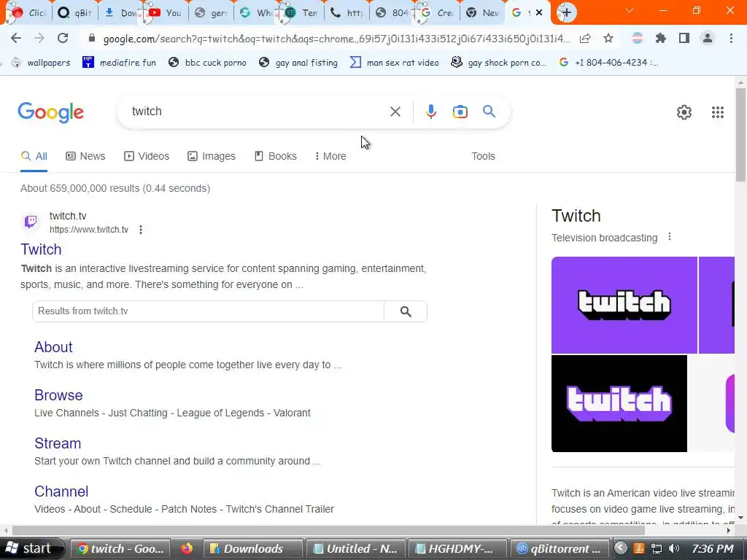Go forward with the browser forward arrow
The image size is (747, 560).
point(39,38)
